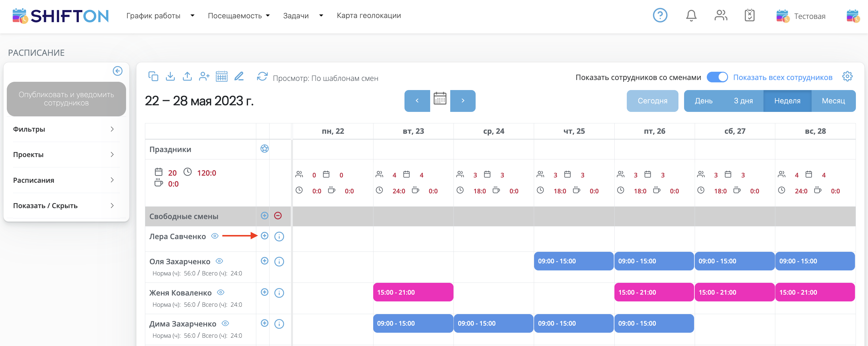Open the help question mark icon
The height and width of the screenshot is (346, 868).
660,15
